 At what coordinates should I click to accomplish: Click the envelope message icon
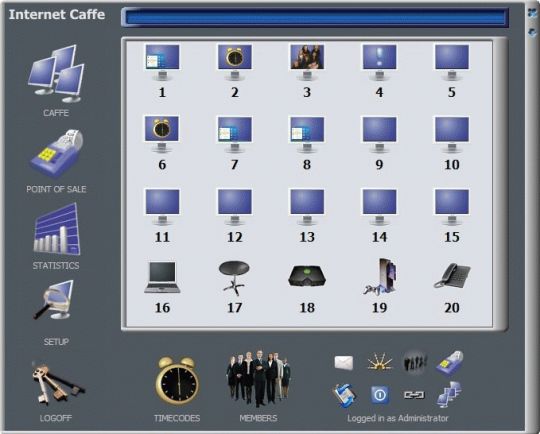[x=344, y=363]
